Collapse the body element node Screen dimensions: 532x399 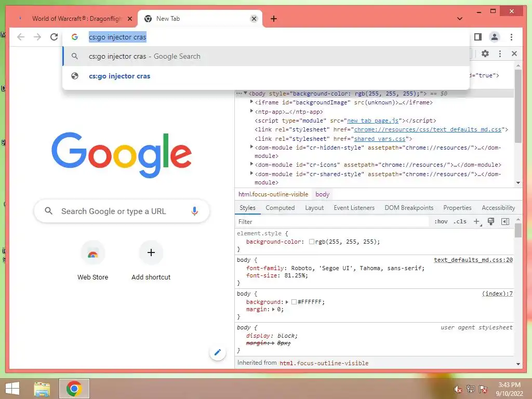coord(245,93)
